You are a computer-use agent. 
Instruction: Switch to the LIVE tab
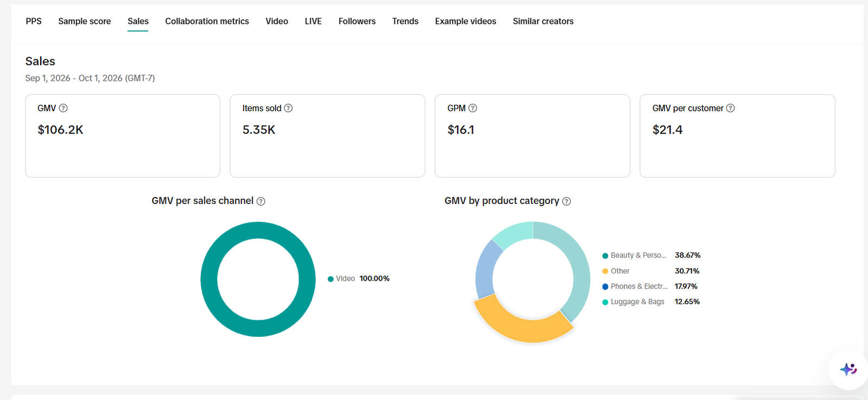(x=313, y=21)
